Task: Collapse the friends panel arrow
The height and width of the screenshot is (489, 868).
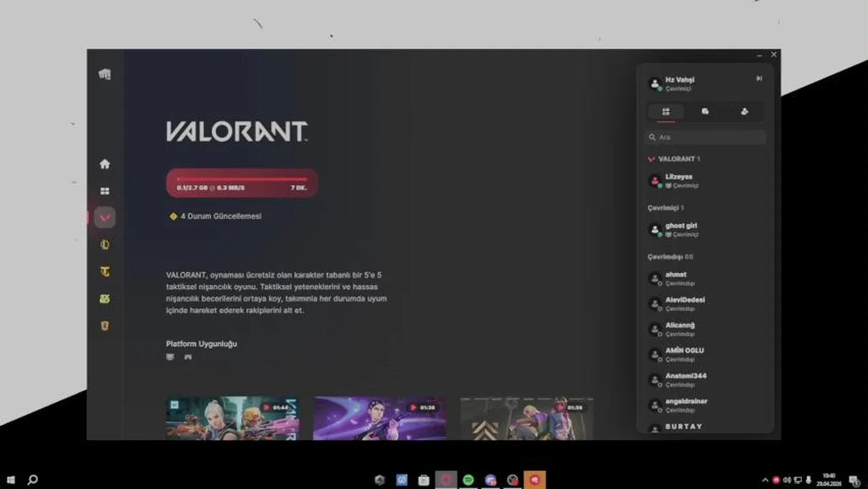Action: [759, 79]
